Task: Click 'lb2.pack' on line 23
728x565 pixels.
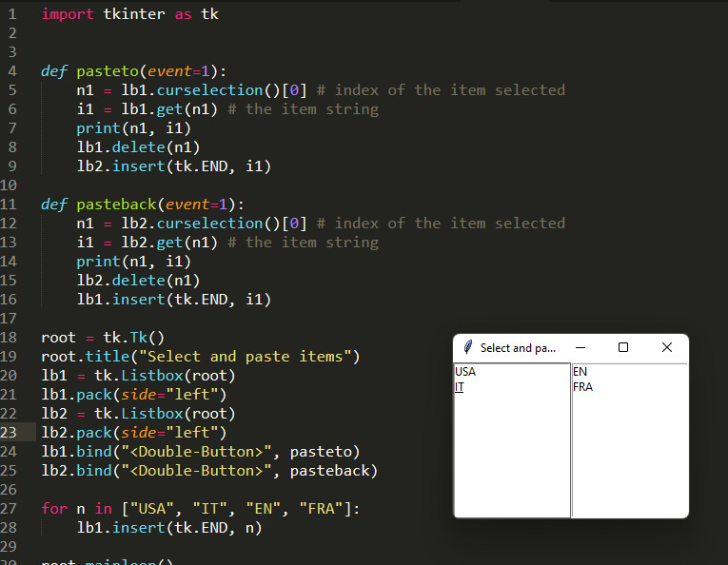Action: [77, 433]
